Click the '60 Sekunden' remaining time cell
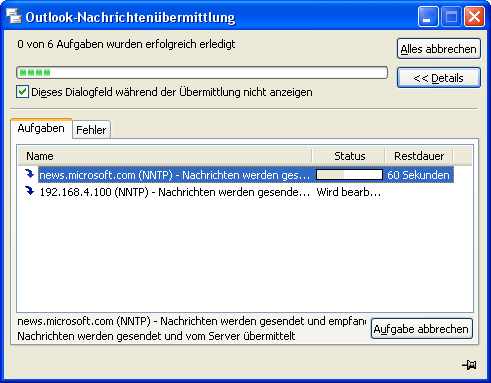The height and width of the screenshot is (383, 491). pyautogui.click(x=418, y=175)
